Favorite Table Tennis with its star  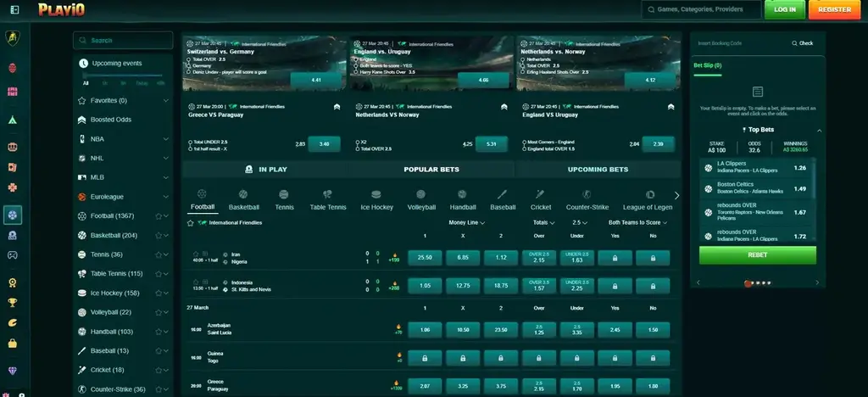tap(159, 273)
